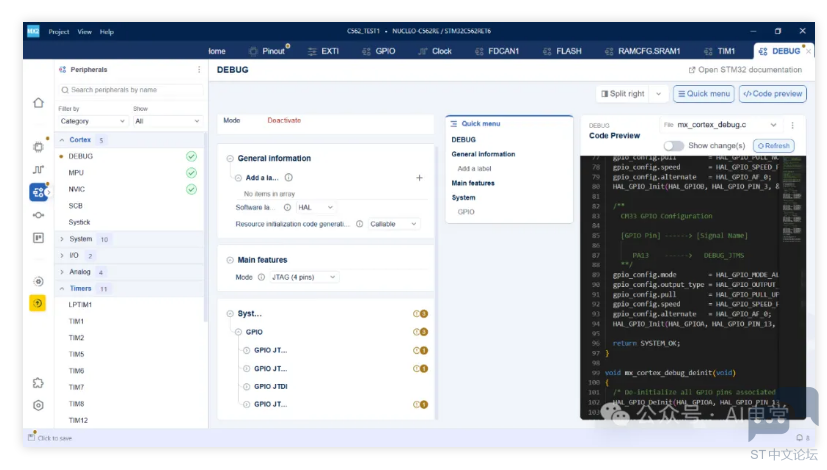
Task: Click the Refresh button in Code Preview
Action: click(773, 146)
